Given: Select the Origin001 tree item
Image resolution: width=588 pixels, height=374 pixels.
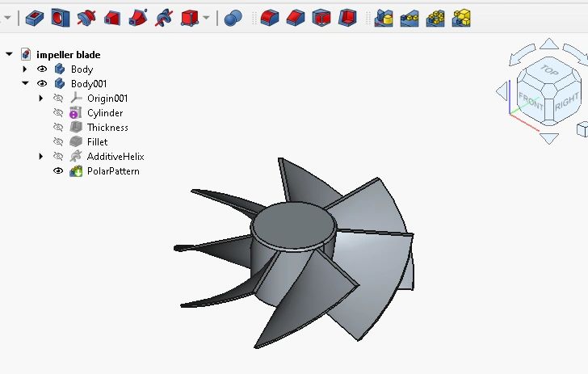Looking at the screenshot, I should (x=107, y=99).
